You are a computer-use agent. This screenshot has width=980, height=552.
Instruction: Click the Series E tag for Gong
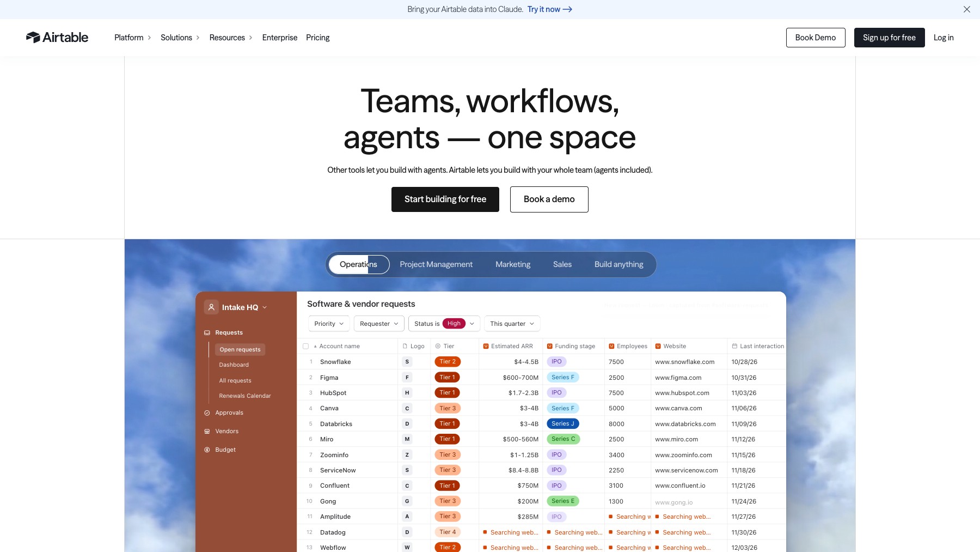pos(563,501)
